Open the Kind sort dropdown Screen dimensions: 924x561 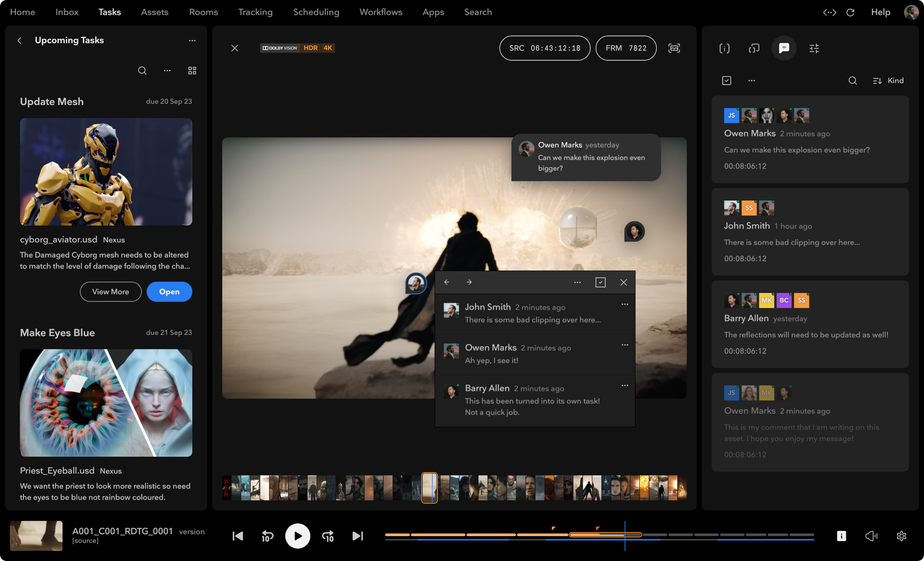pyautogui.click(x=888, y=81)
